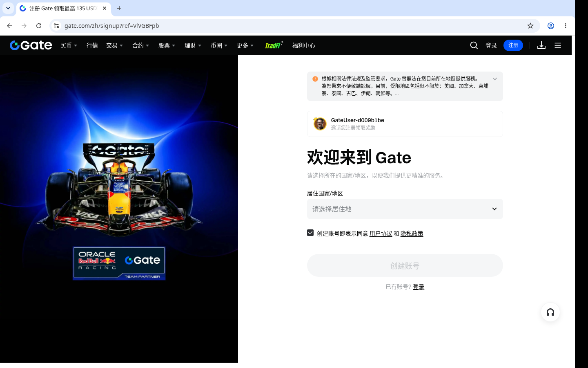Open the site search magnifier icon
The image size is (588, 368).
pos(474,45)
